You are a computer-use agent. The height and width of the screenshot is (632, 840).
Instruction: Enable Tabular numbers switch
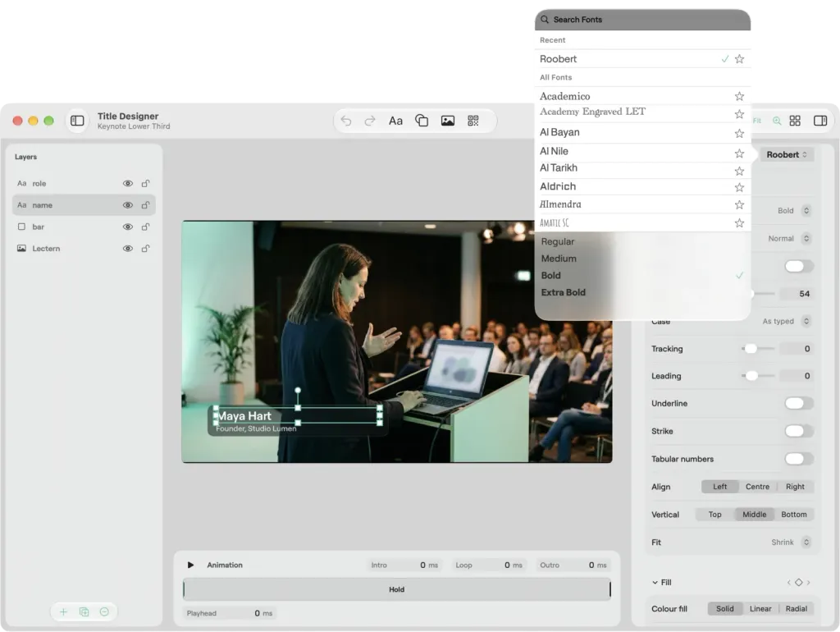tap(799, 459)
